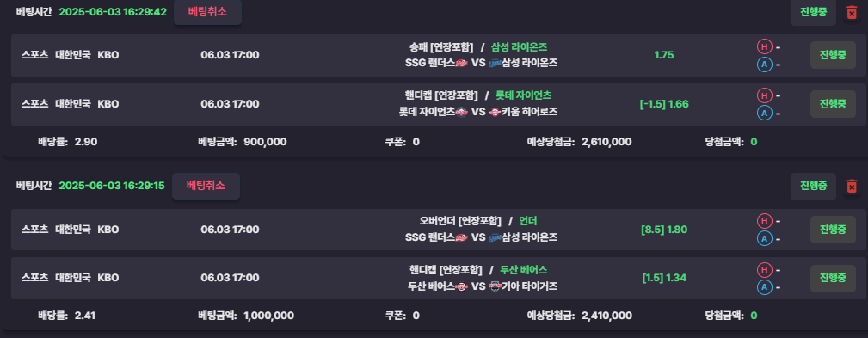Click the SSG 랜더스 team logo in the first row

coord(462,63)
